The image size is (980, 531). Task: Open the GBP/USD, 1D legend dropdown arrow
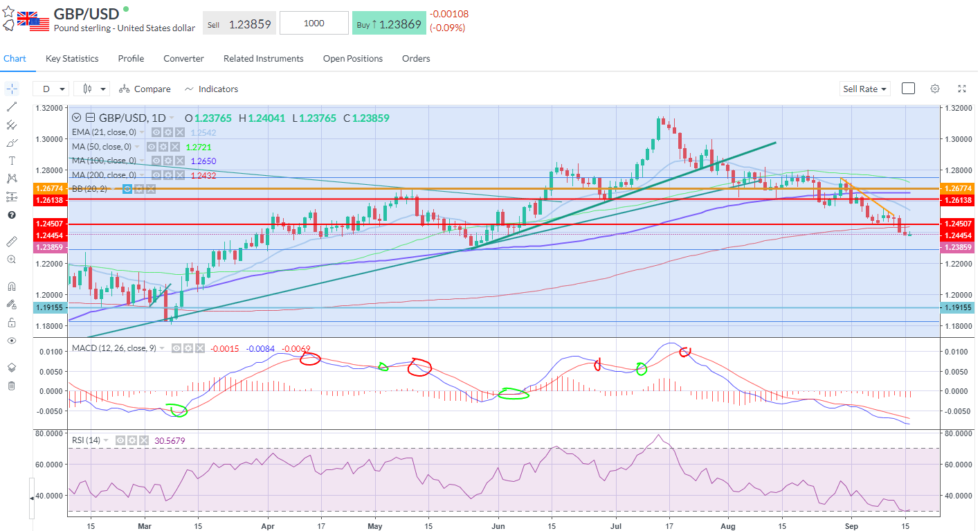click(x=172, y=118)
